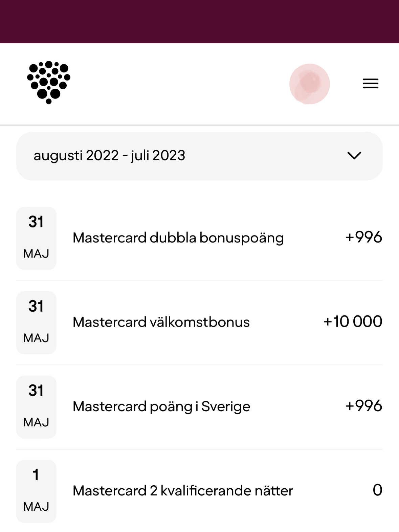Viewport: 399px width, 532px height.
Task: Tap the maroon top banner
Action: tap(199, 22)
